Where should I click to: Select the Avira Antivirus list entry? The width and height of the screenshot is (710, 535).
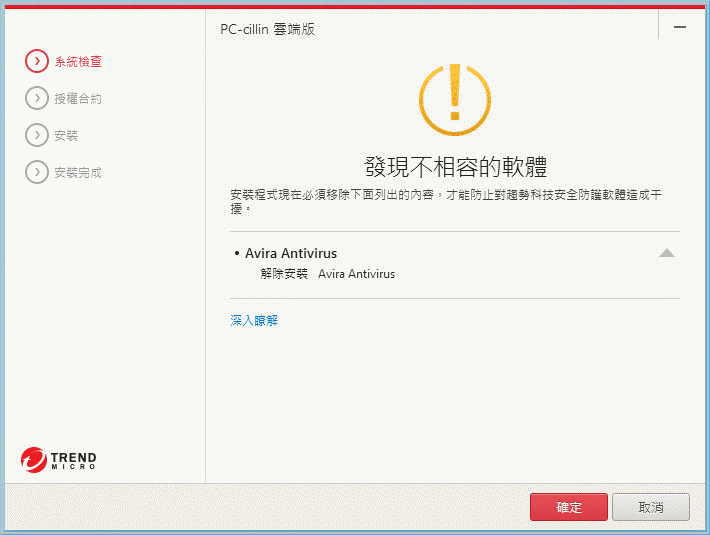click(290, 254)
